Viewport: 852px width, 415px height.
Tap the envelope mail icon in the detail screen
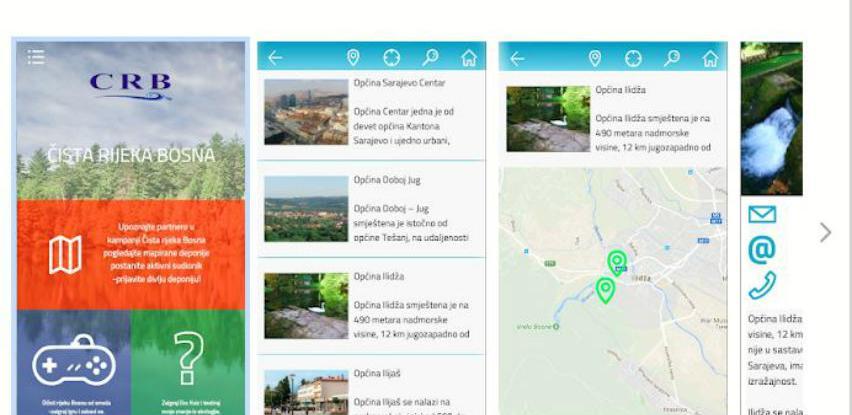click(x=762, y=214)
